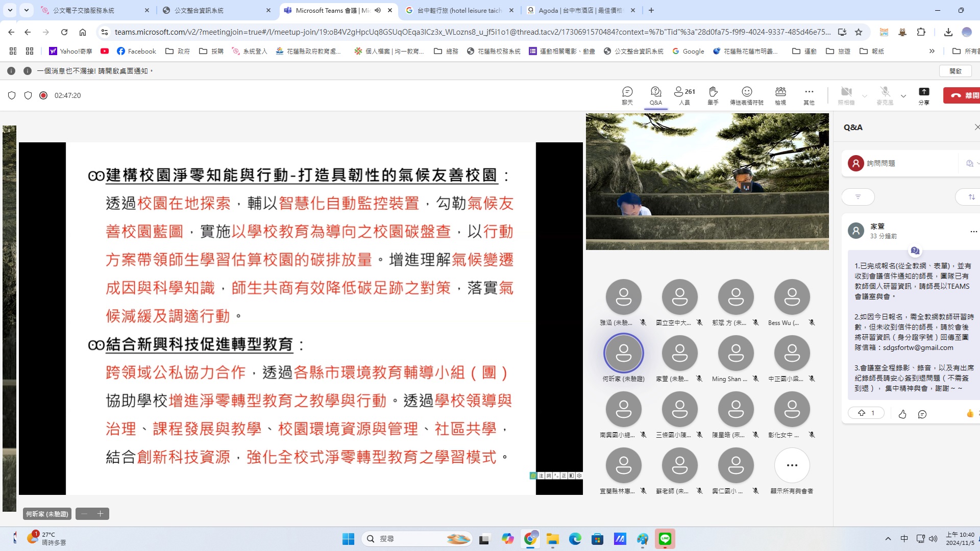Open the emoji reactions menu
This screenshot has width=980, height=551.
coord(746,95)
